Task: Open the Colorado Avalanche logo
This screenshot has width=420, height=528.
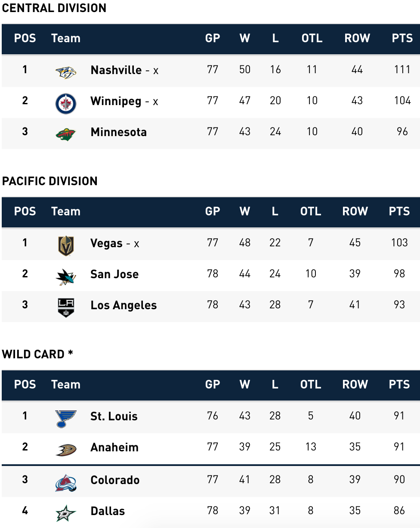Action: coord(66,482)
